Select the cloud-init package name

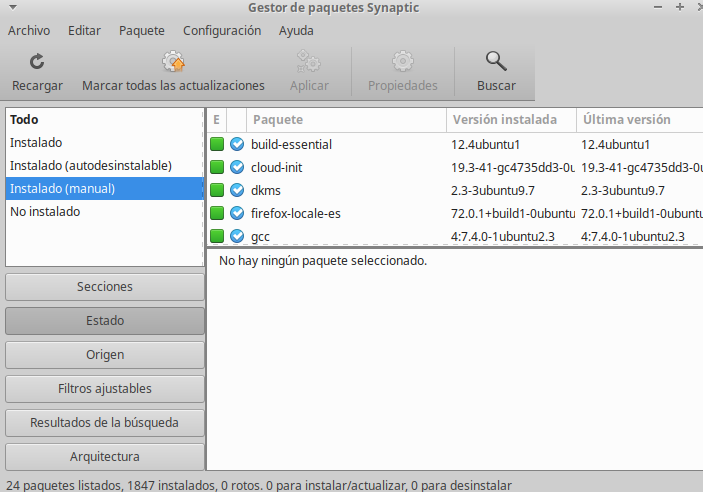[x=277, y=167]
